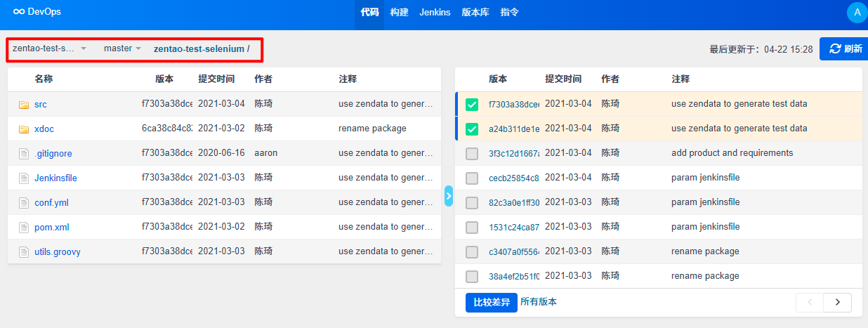
Task: Click the xdoc folder icon
Action: [24, 129]
